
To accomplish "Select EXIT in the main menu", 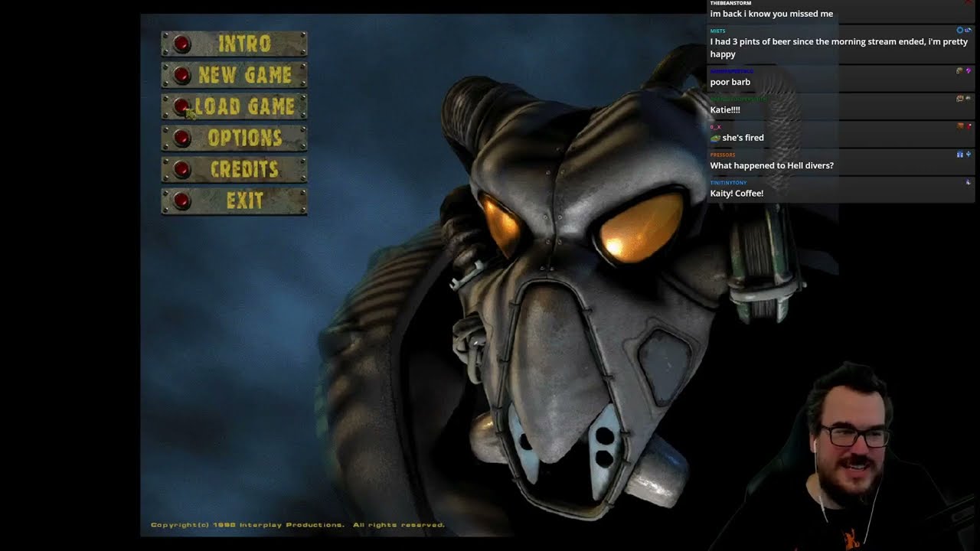I will coord(234,201).
